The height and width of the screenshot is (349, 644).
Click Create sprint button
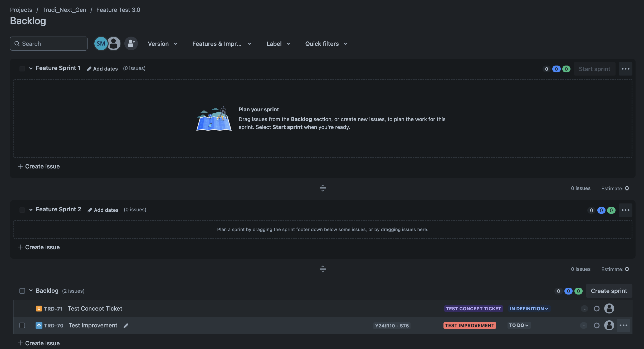click(x=609, y=291)
